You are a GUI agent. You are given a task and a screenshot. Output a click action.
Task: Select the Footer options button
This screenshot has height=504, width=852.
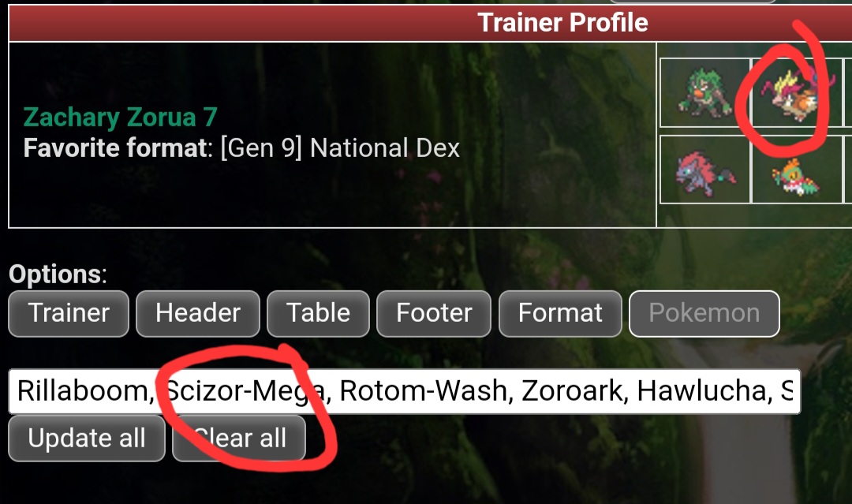[434, 313]
